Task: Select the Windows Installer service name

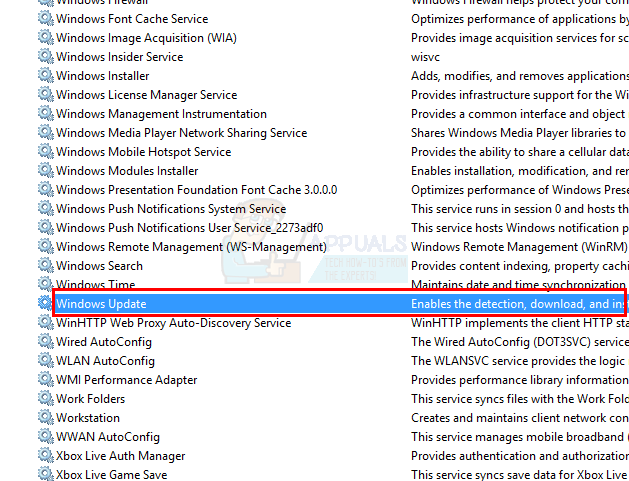Action: coord(103,76)
